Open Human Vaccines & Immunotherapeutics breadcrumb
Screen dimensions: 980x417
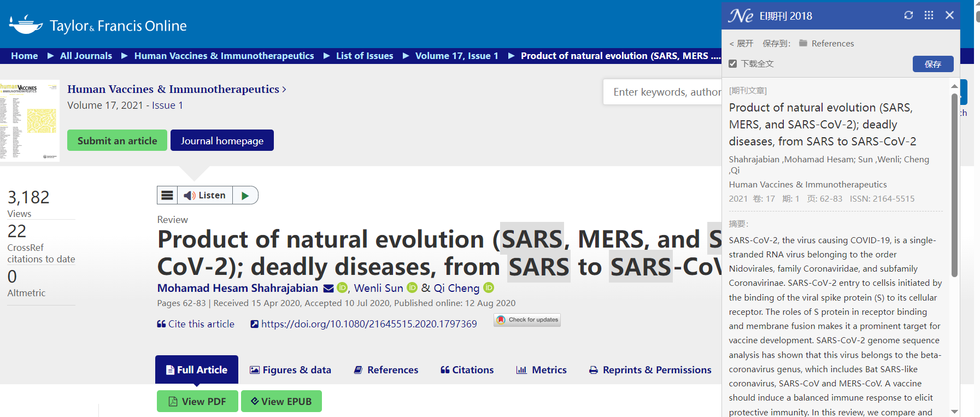pos(224,56)
